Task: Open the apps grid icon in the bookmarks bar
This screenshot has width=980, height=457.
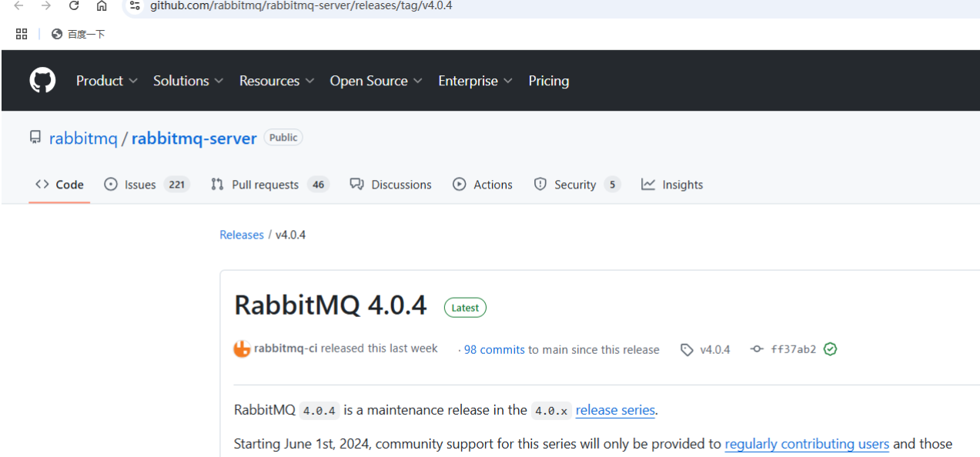Action: (22, 34)
